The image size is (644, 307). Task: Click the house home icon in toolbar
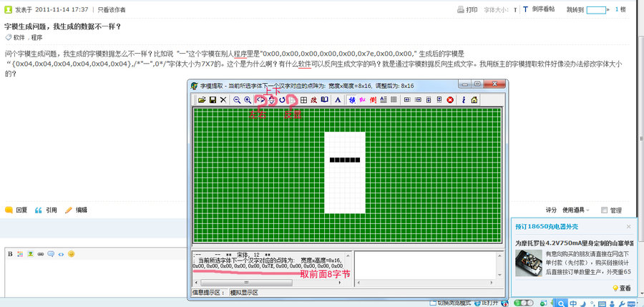(474, 100)
